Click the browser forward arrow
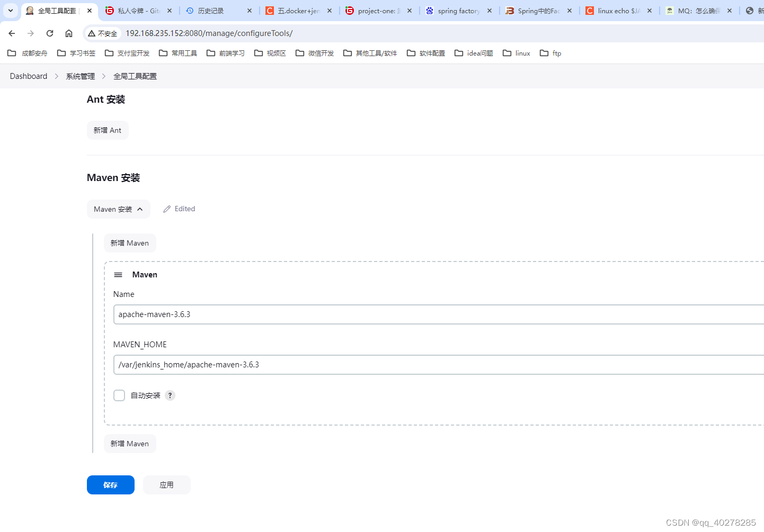 click(31, 33)
